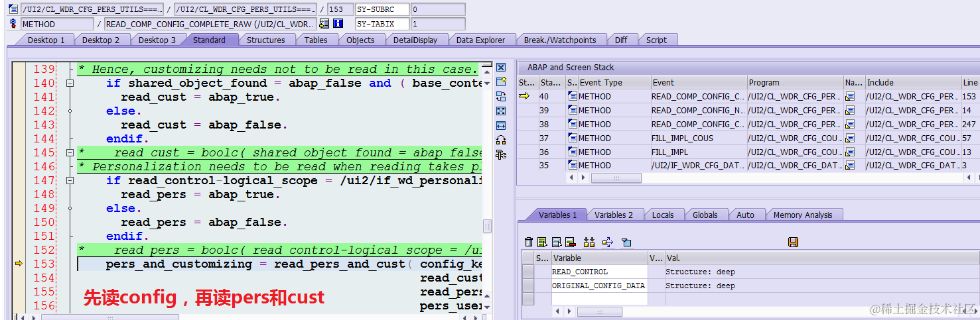Screen dimensions: 980x320
Task: Click the new tool icon beside stack panel
Action: pos(501,82)
